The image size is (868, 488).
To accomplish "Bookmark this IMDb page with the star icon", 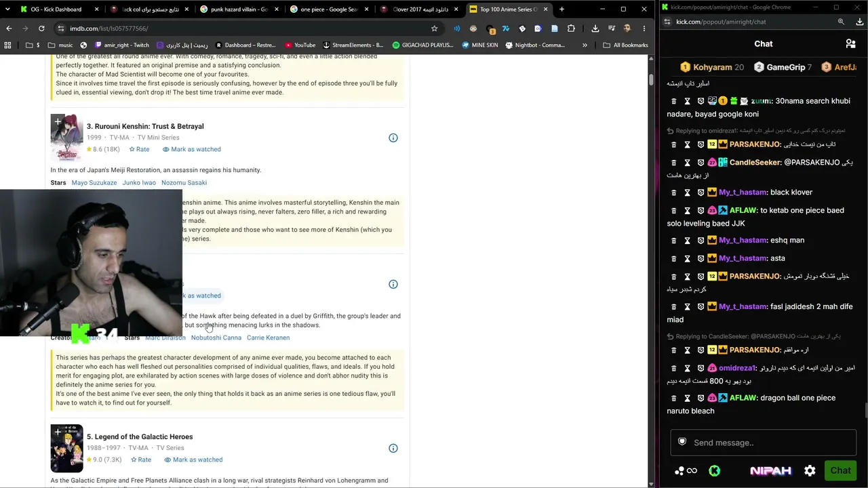I will point(435,28).
